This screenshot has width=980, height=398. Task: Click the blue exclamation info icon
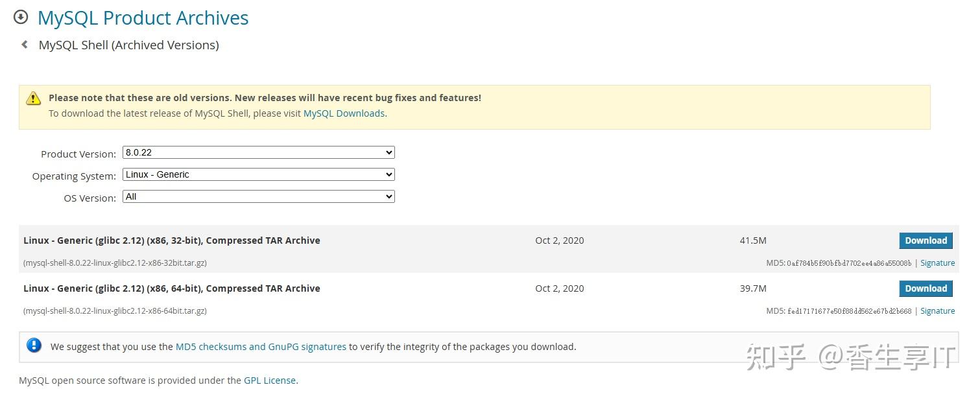(34, 345)
